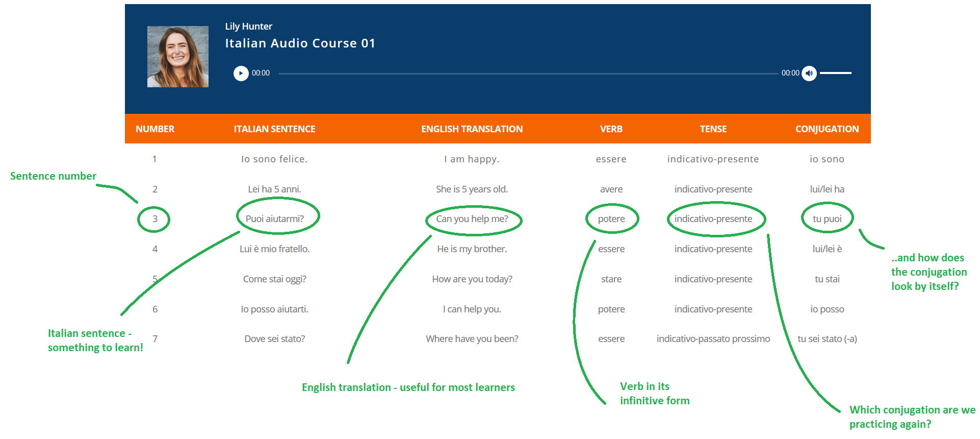Select the sentence 'Io posso aiutarti.'
The height and width of the screenshot is (439, 980).
[x=274, y=309]
